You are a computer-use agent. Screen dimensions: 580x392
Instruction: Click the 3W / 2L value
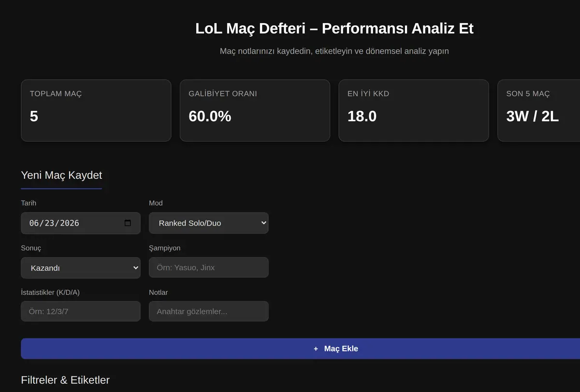(x=532, y=116)
